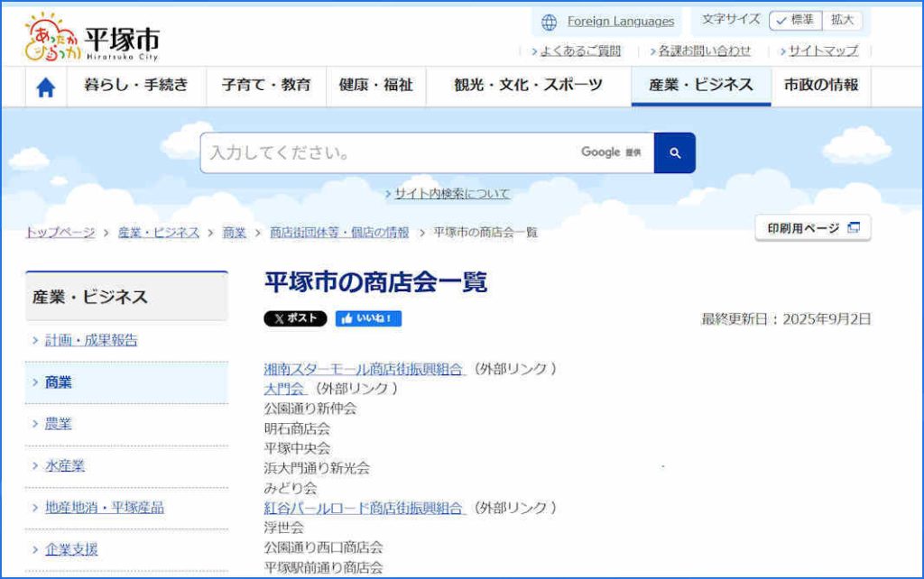Open 紅谷パールロード商店街振興組合 link
The width and height of the screenshot is (924, 579).
tap(363, 508)
